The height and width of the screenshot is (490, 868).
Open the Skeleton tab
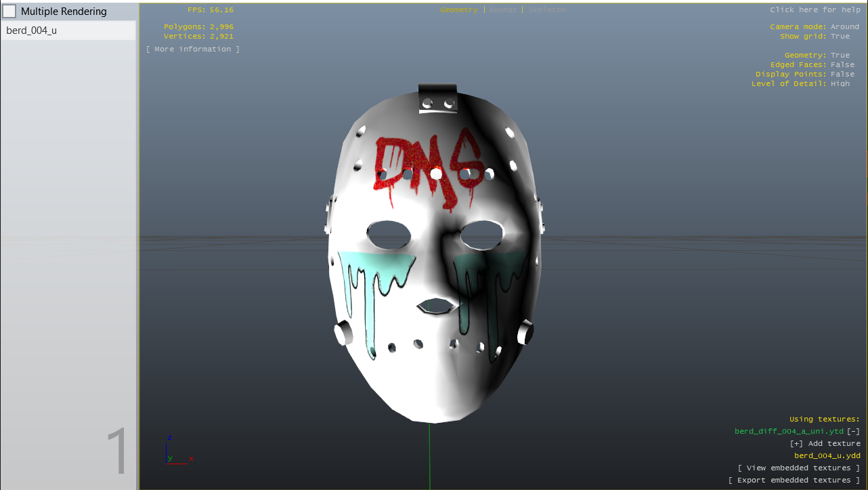[x=547, y=10]
